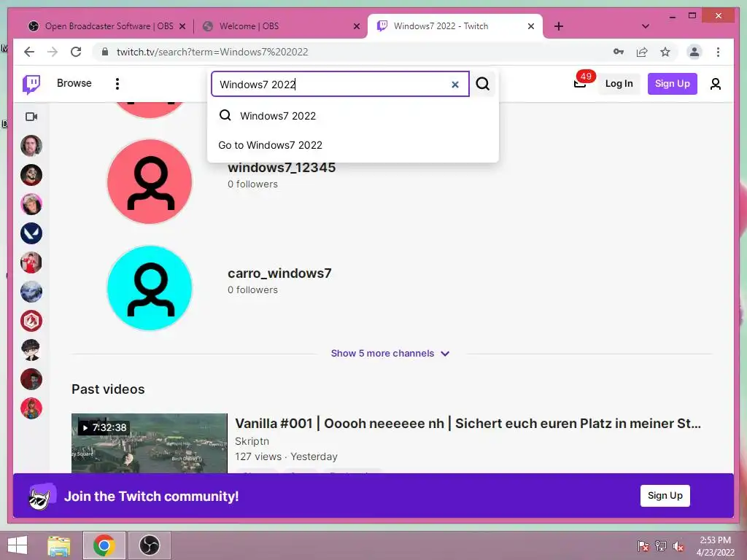The image size is (747, 560).
Task: Switch to the Welcome | OBS tab
Action: [281, 26]
